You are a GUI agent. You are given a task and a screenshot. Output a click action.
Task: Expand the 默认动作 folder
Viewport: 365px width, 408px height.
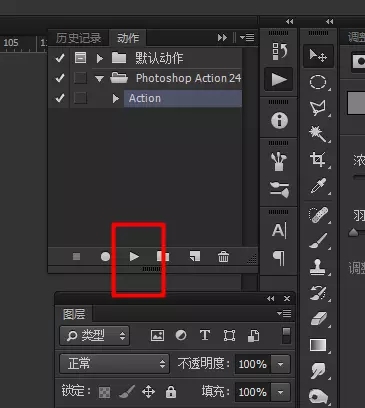tap(99, 58)
